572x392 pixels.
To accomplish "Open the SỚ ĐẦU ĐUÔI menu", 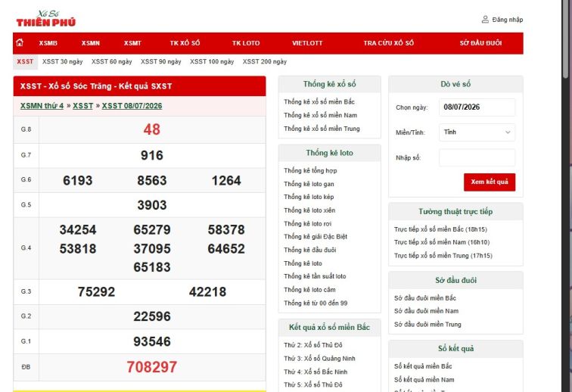I will (x=480, y=43).
